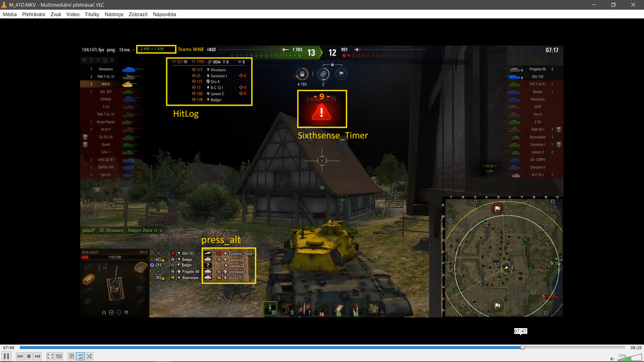Expand the Zvuk menu
Viewport: 644px width, 362px height.
click(x=56, y=14)
